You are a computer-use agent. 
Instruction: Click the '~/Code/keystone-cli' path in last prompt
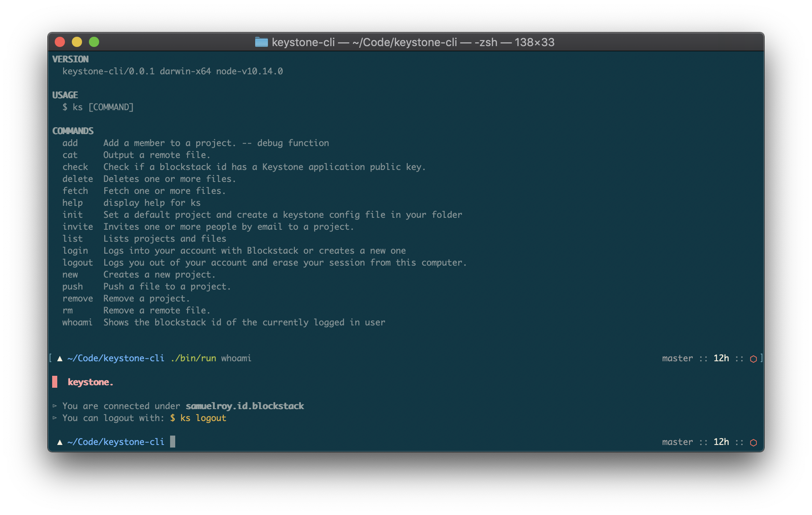click(x=116, y=442)
